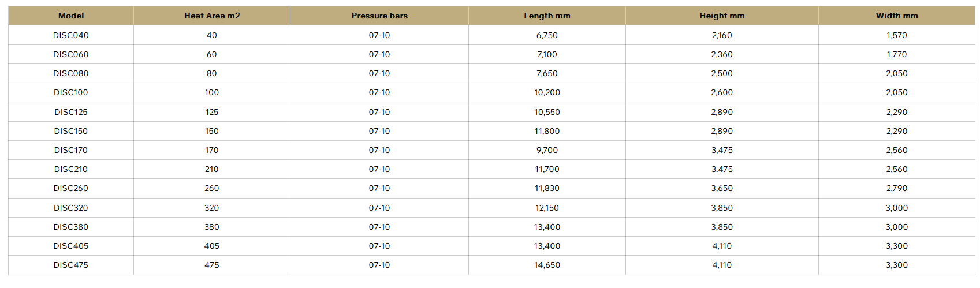Viewport: 980px width, 288px height.
Task: Select the Heat Area m2 column header
Action: [212, 16]
